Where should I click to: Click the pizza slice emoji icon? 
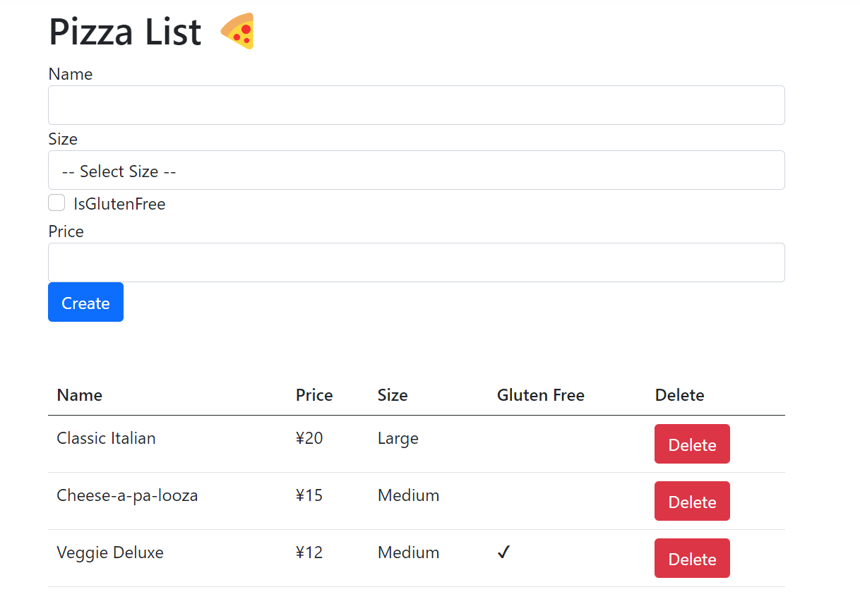click(x=237, y=32)
